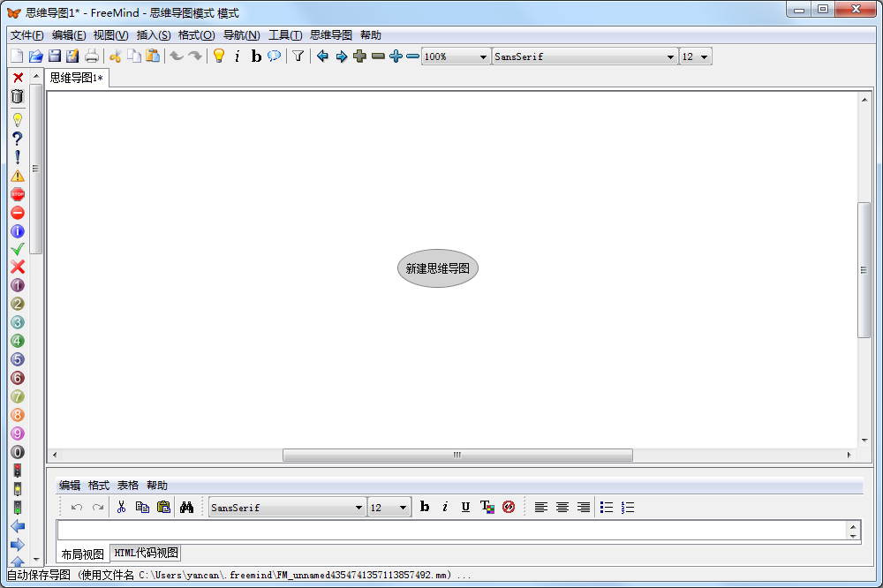Click the yellow warning triangle icon in sidebar

[18, 176]
